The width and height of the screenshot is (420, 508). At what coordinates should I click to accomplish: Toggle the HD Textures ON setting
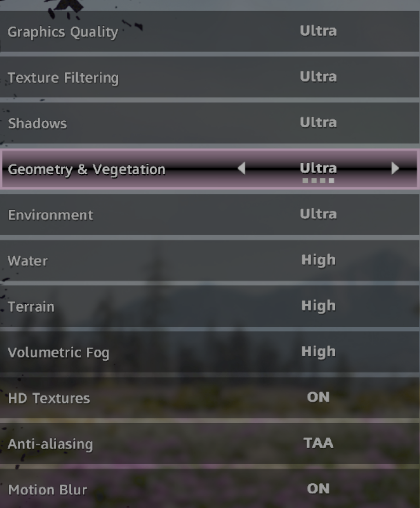[318, 397]
